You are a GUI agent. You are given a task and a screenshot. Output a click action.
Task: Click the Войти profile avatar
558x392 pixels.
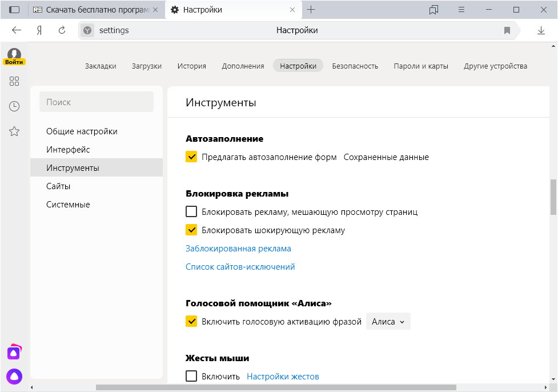pos(14,56)
